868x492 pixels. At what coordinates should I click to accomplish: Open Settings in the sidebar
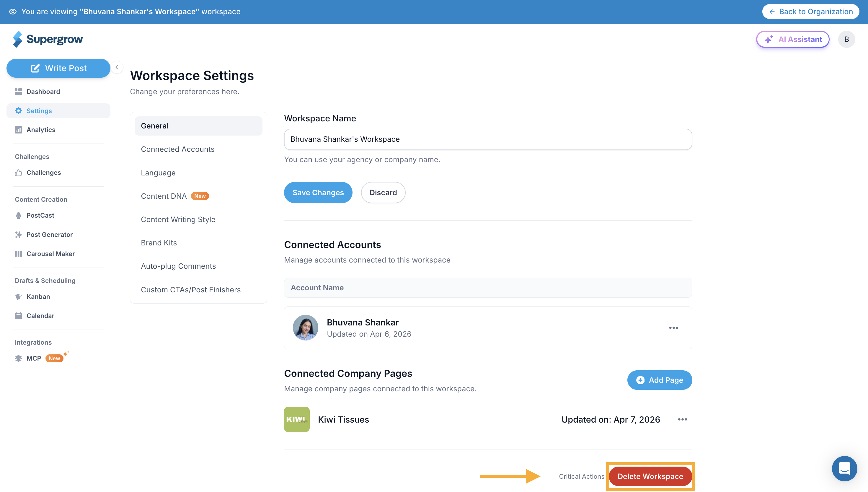click(x=58, y=111)
